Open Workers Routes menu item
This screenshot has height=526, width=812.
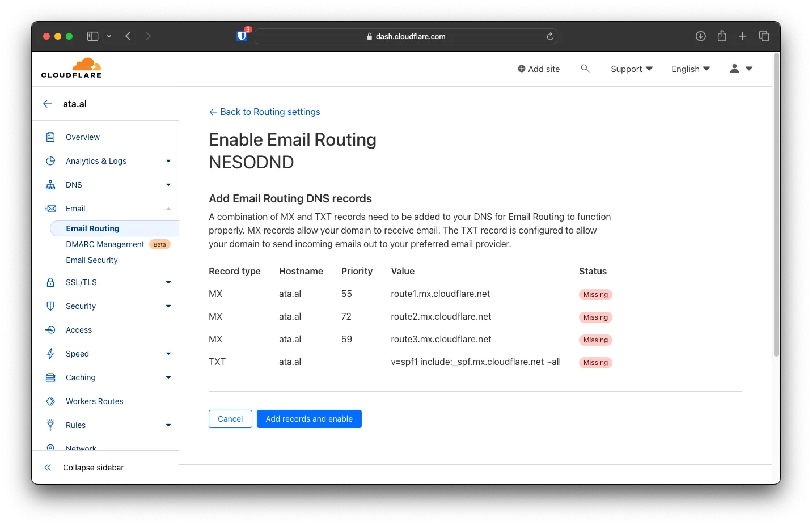95,401
